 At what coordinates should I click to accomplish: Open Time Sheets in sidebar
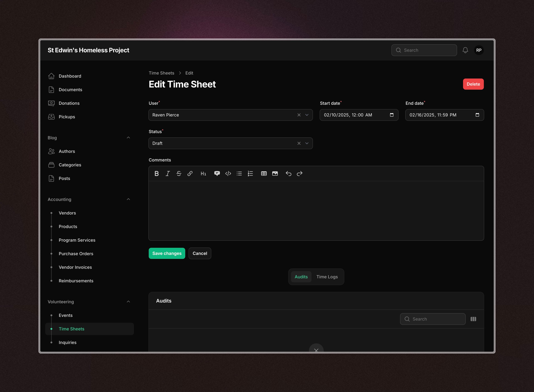pos(89,329)
